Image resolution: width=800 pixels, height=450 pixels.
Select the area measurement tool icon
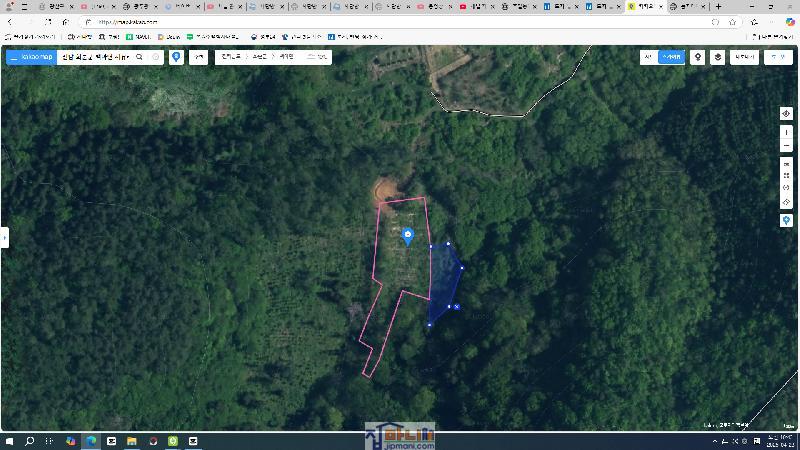786,175
